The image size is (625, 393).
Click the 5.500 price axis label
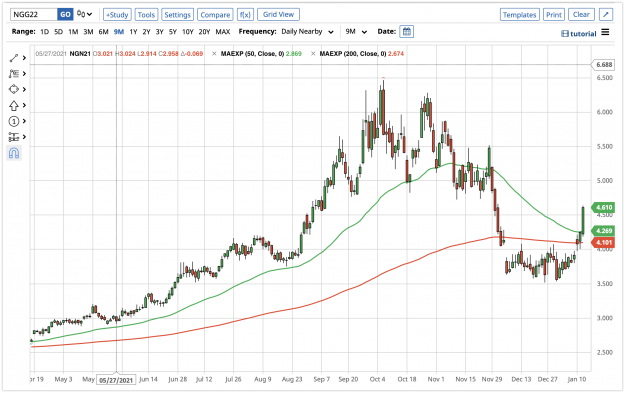coord(605,146)
